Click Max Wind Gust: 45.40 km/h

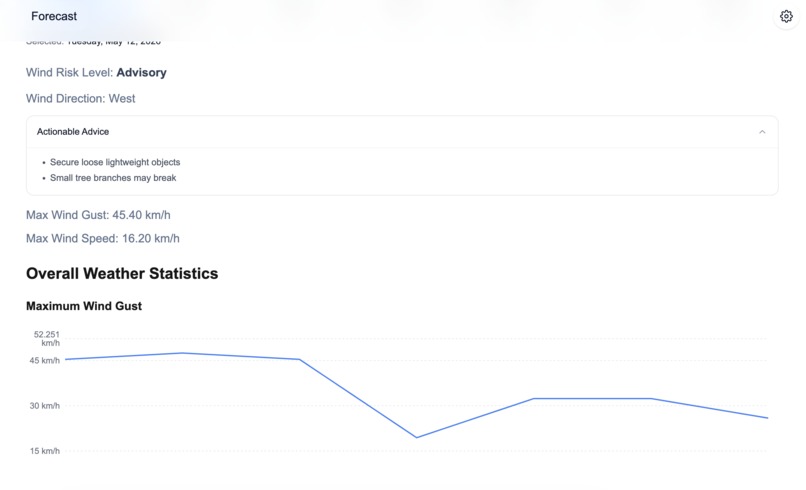[98, 215]
